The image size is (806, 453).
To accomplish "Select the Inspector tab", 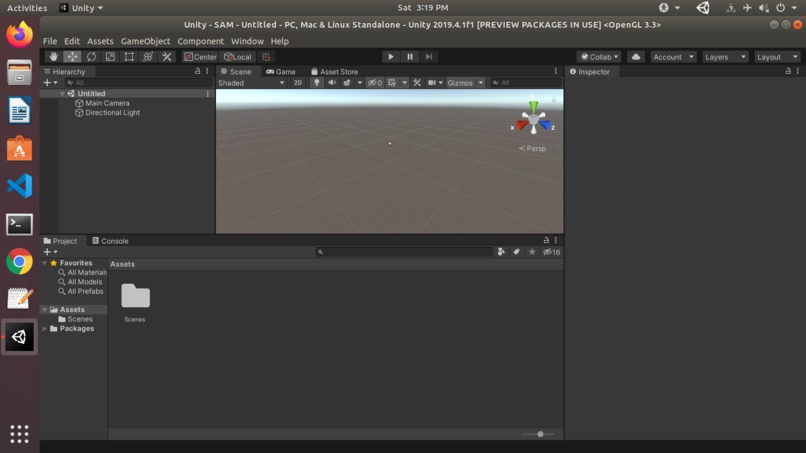I will (590, 71).
